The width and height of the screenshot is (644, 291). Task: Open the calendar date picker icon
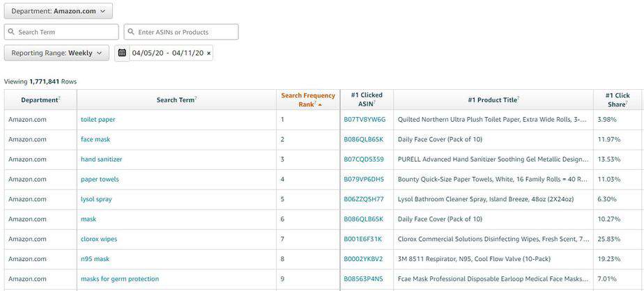point(122,53)
